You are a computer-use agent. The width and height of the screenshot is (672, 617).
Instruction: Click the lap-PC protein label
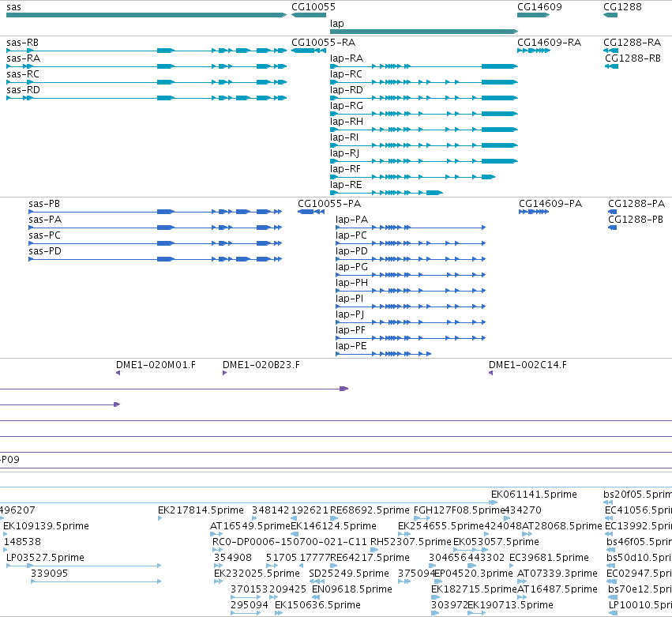tap(351, 235)
